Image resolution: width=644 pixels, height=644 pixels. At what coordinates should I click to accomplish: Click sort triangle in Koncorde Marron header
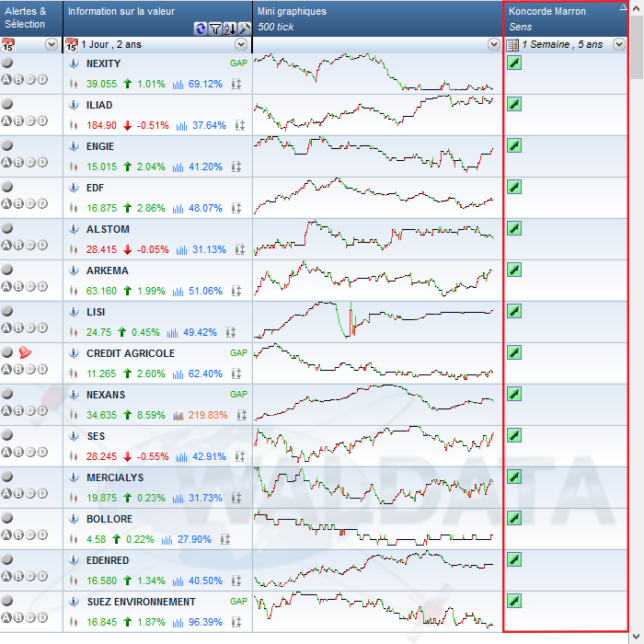point(623,7)
